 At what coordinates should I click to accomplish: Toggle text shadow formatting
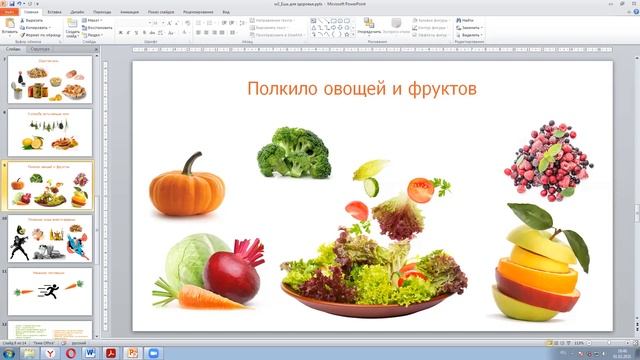(144, 33)
